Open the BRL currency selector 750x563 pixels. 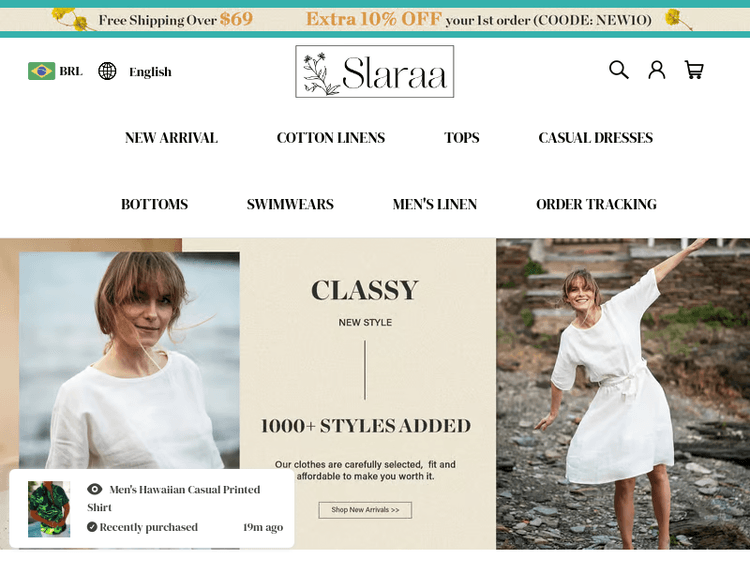71,71
